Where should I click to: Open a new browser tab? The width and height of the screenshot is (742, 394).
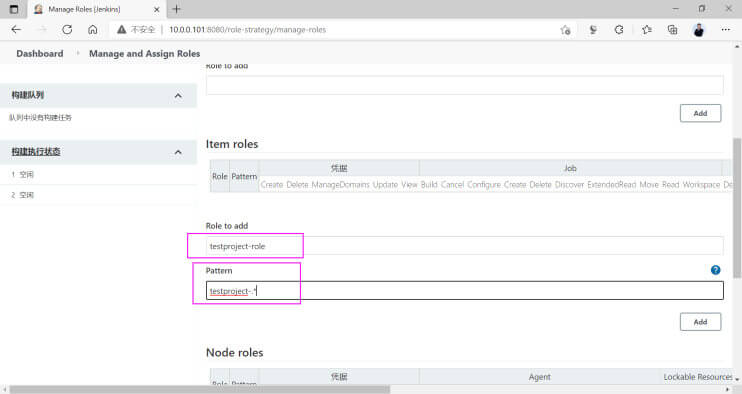[177, 9]
